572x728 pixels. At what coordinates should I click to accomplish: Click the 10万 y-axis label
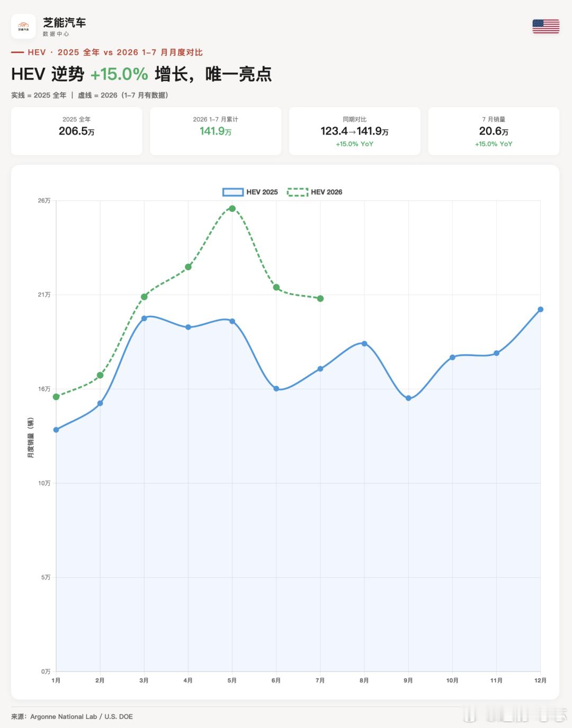click(x=44, y=483)
